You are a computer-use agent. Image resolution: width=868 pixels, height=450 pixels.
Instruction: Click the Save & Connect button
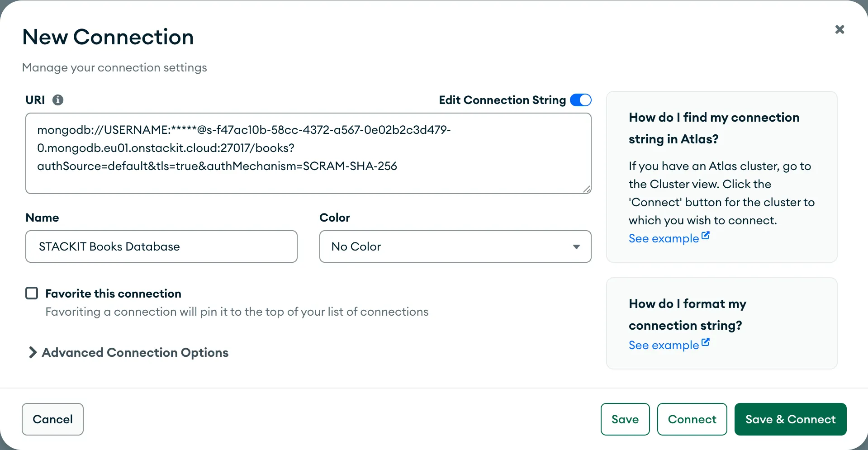[x=790, y=419]
